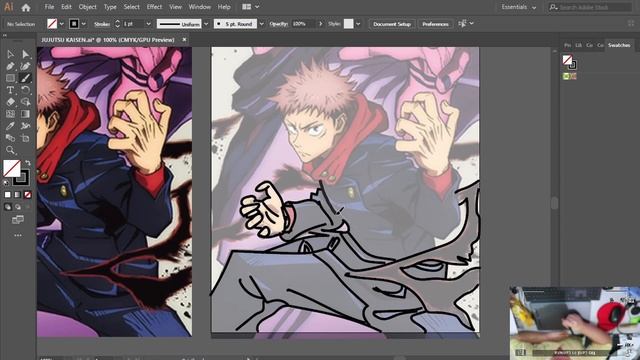Screen dimensions: 640x360
Task: Pick the Eyedropper tool
Action: [10, 126]
